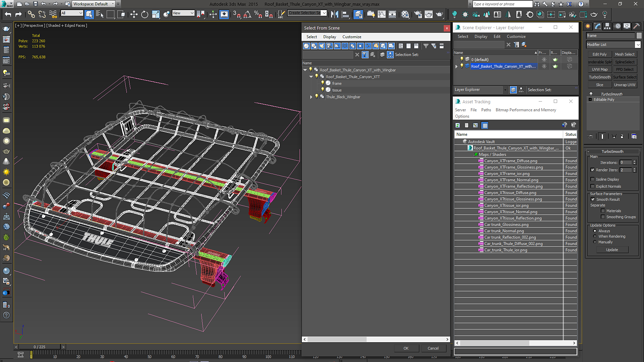Toggle the Render Iters checkbox

point(592,170)
